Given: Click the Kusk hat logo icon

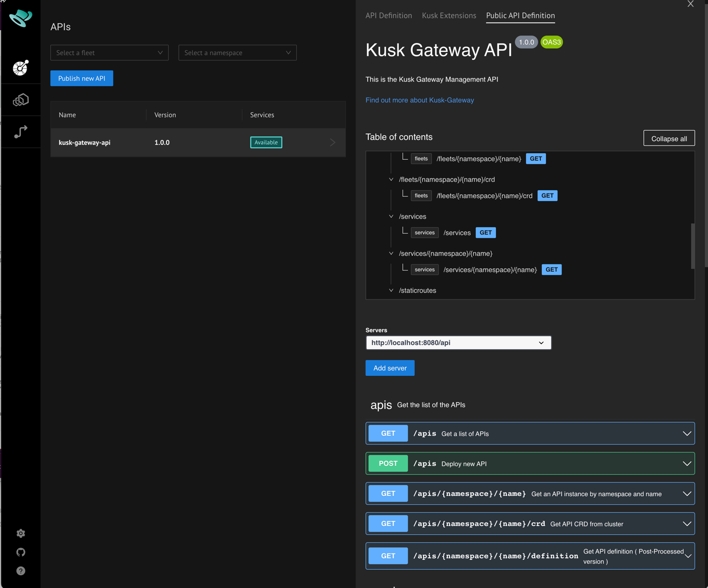Looking at the screenshot, I should click(x=21, y=18).
